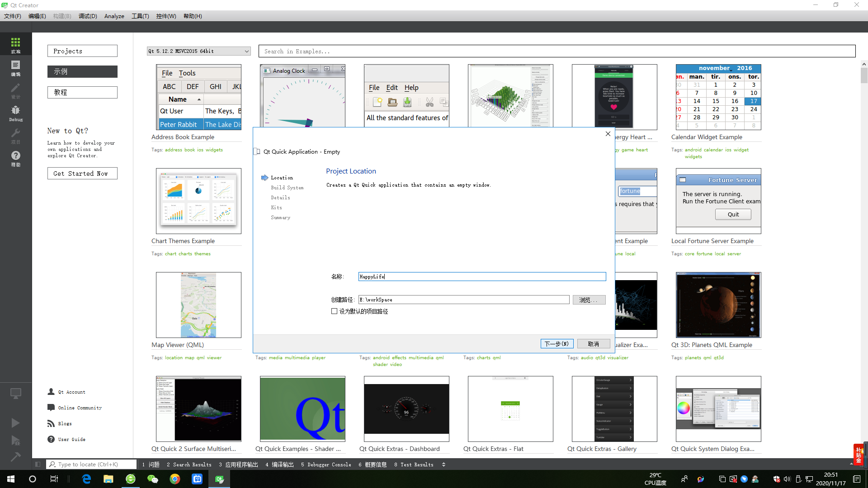Click the 'charts' tag under Chart Themes Example
This screenshot has width=868, height=488.
[x=185, y=254]
